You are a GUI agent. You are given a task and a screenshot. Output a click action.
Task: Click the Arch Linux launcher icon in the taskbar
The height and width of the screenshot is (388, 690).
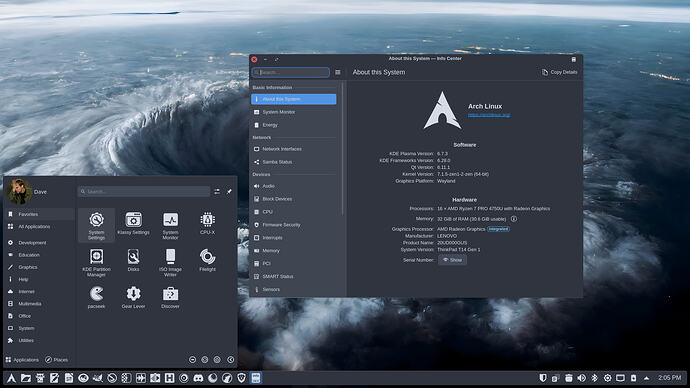coord(11,378)
